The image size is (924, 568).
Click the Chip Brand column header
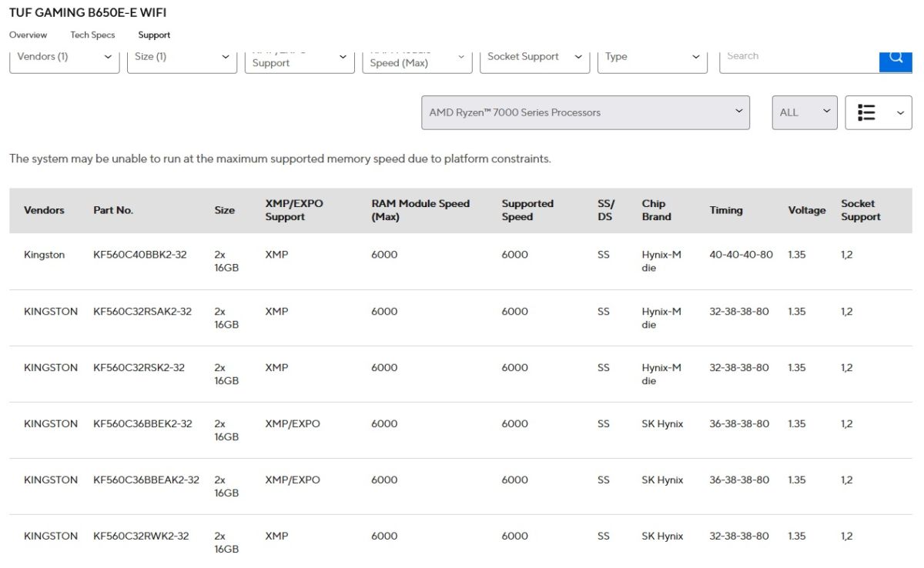(656, 210)
